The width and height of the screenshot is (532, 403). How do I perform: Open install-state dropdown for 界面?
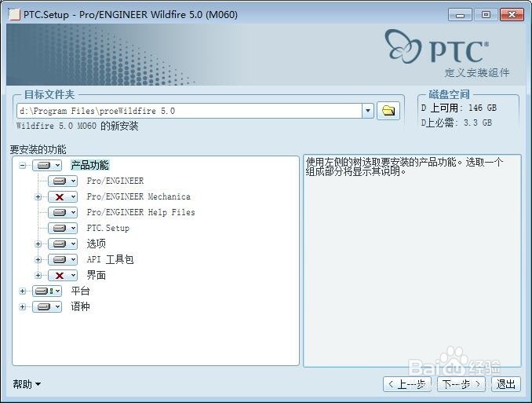63,275
